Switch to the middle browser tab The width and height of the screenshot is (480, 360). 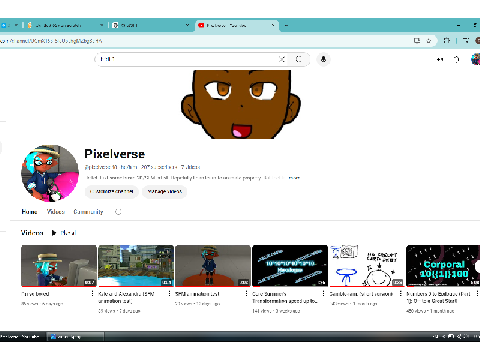point(150,25)
